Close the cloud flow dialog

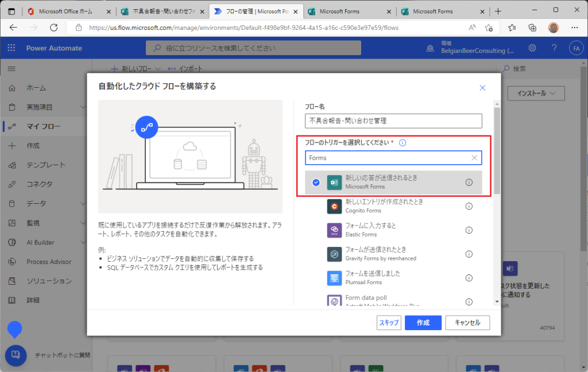[x=482, y=88]
